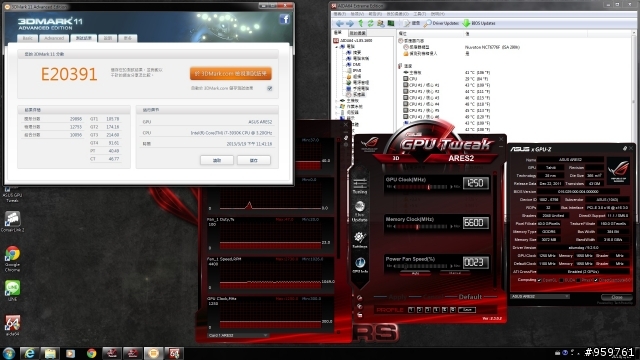This screenshot has width=640, height=360.
Task: Open the Windows Start menu
Action: click(x=9, y=353)
